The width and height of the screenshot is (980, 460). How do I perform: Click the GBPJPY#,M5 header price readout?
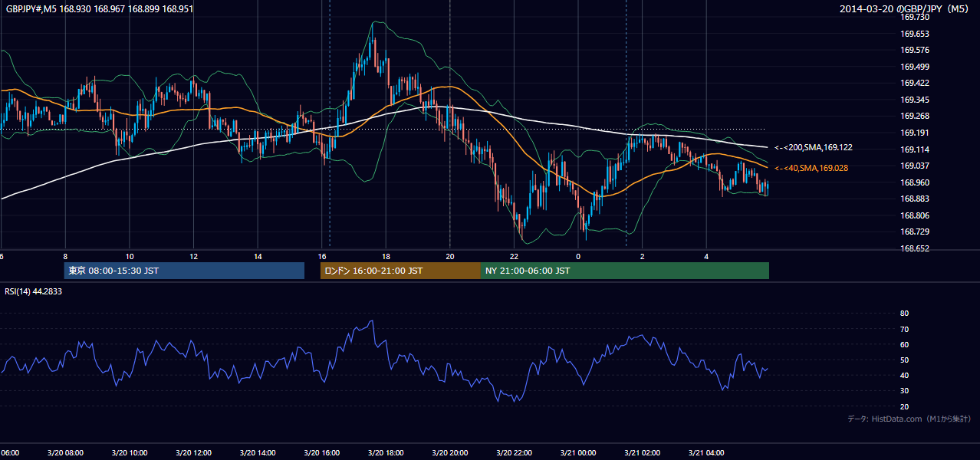tap(99, 8)
